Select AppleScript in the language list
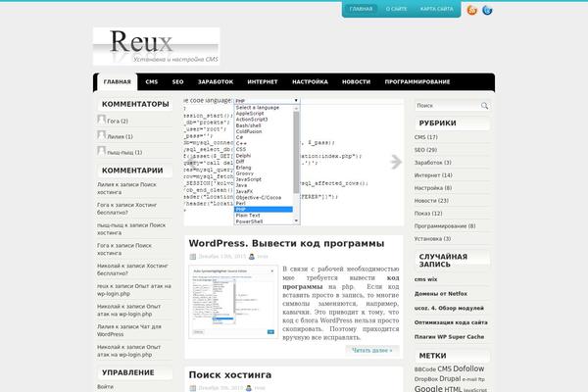This screenshot has width=588, height=392. click(250, 114)
